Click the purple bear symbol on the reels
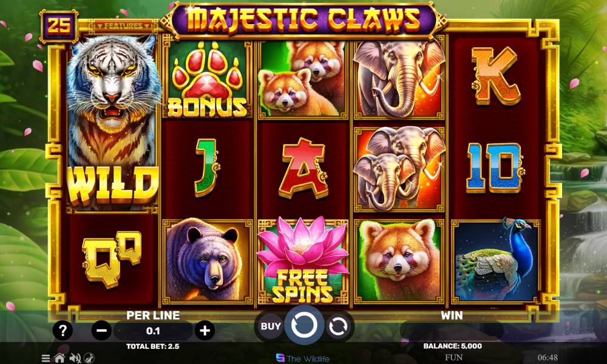The height and width of the screenshot is (364, 607). (x=208, y=261)
